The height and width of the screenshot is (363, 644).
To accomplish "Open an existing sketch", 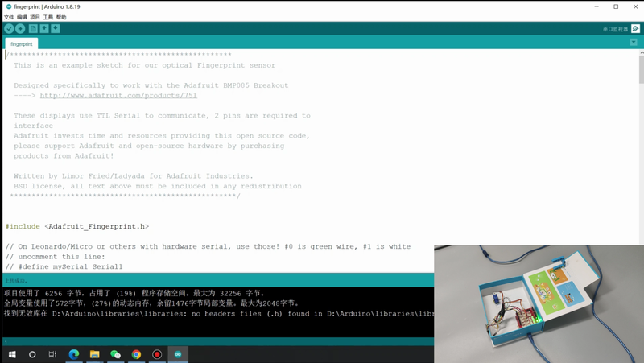I will click(x=44, y=29).
